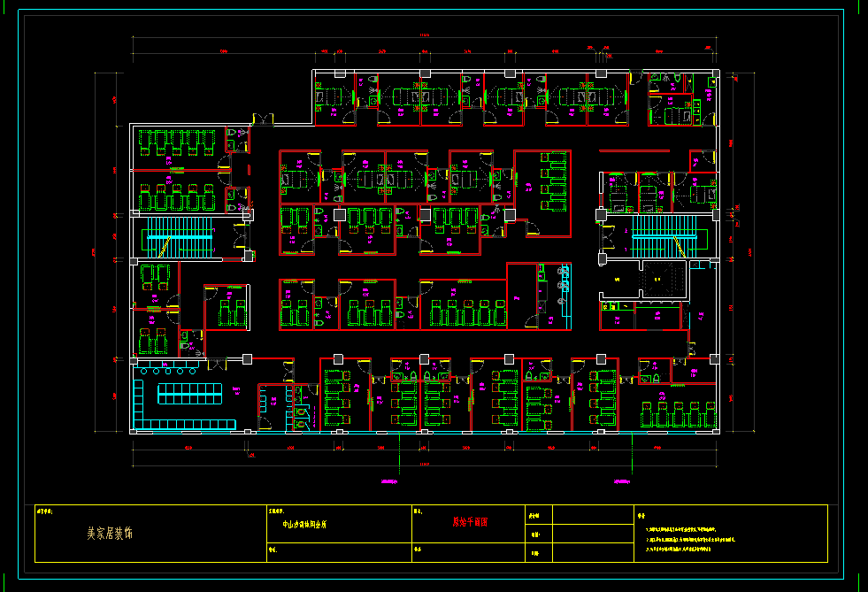This screenshot has width=868, height=592.
Task: Click the top overall dimension text
Action: pos(426,35)
